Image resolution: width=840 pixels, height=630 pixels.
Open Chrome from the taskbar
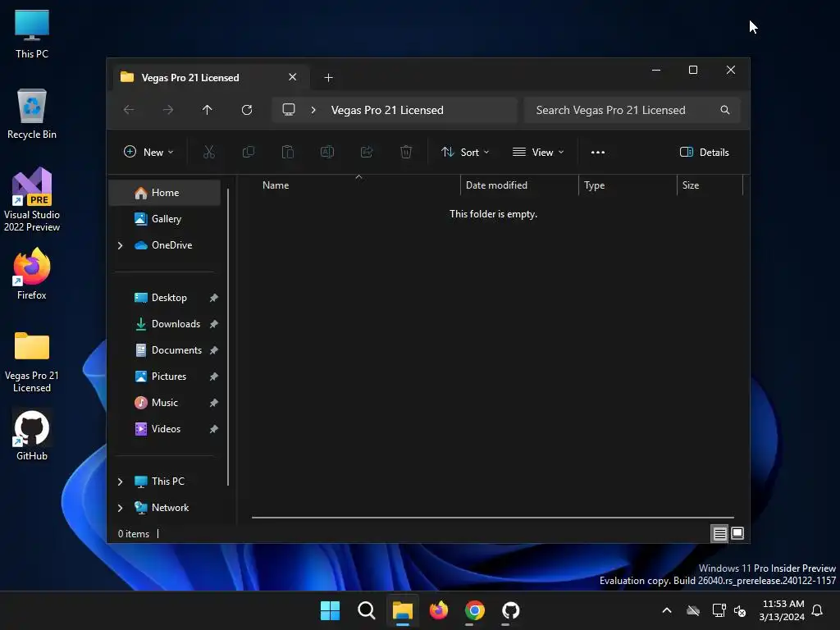(475, 610)
